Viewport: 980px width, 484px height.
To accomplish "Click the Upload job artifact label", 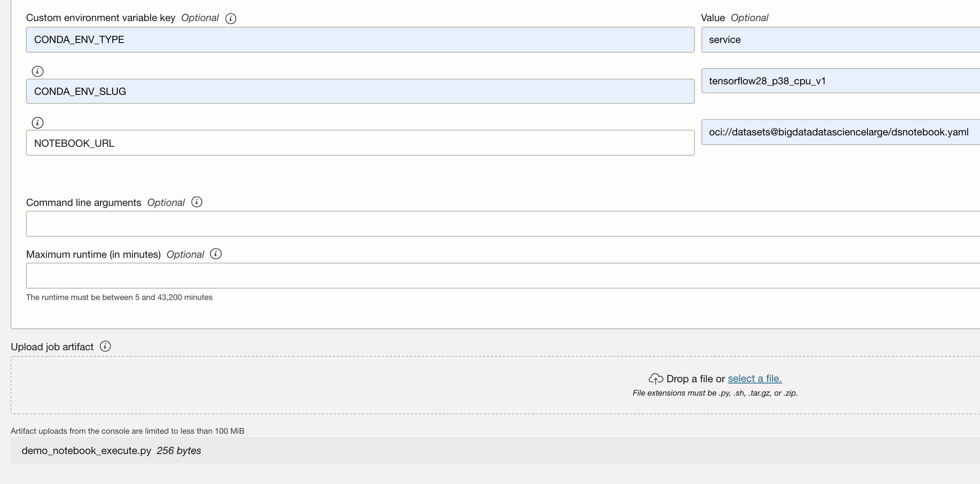I will pos(51,347).
